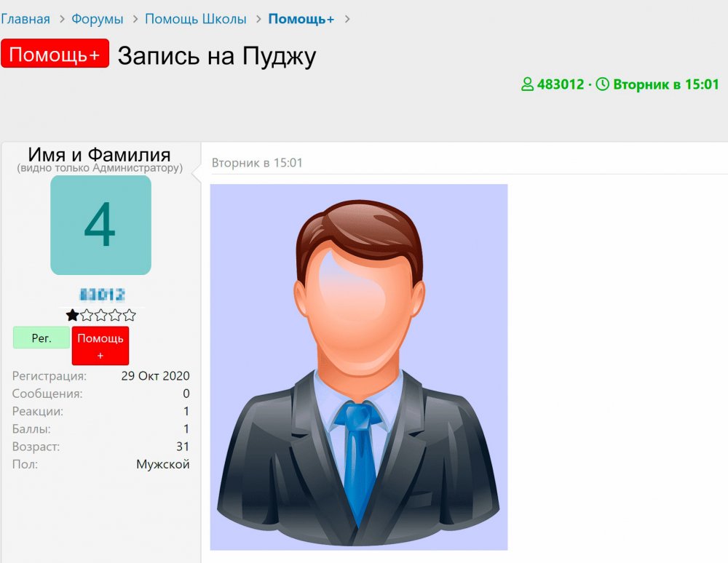Click the last empty rating star
Screen dimensions: 728x563
click(130, 316)
